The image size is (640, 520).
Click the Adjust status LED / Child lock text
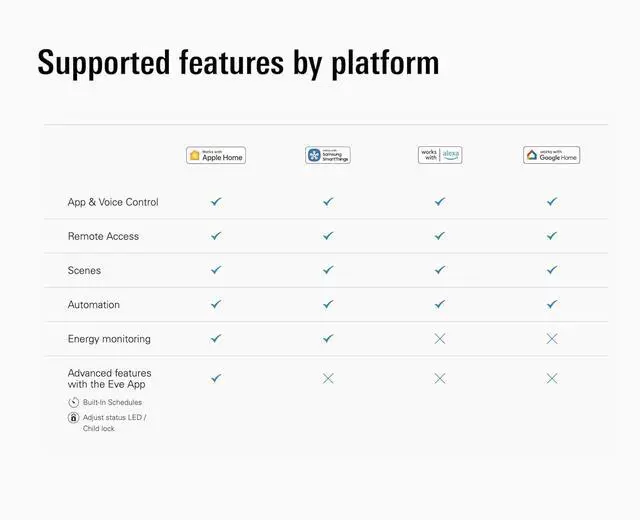(115, 423)
